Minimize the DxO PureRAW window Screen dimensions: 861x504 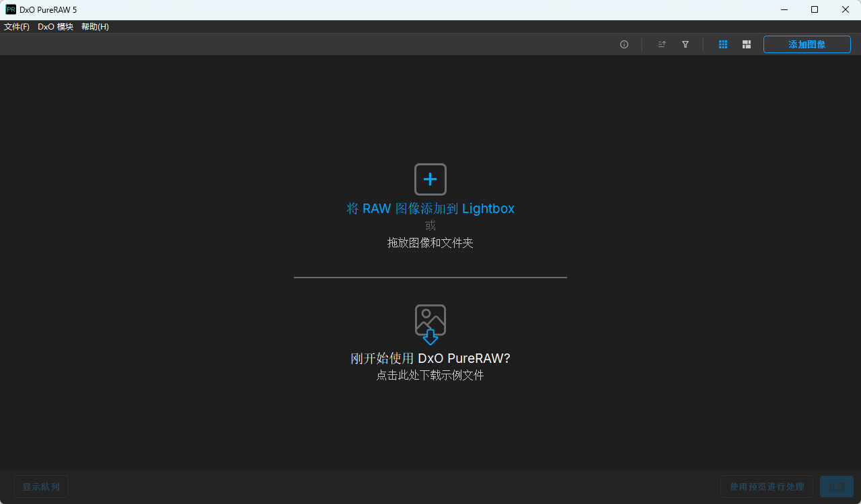(784, 9)
